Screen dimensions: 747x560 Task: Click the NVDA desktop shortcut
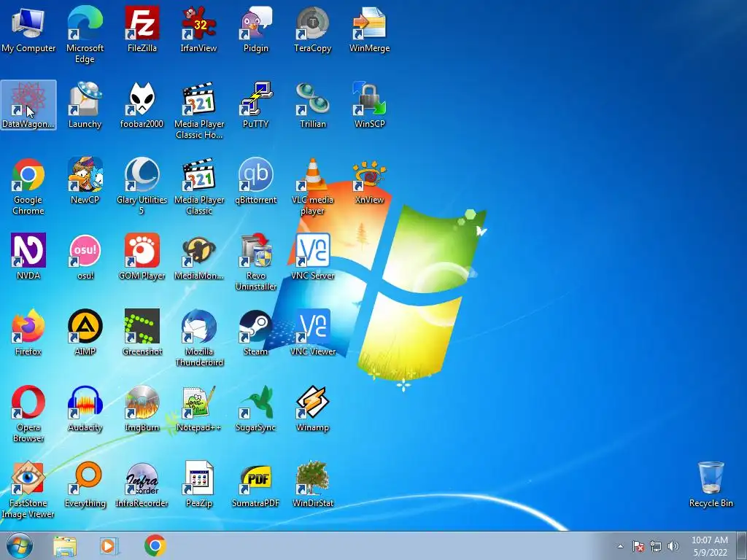[28, 257]
